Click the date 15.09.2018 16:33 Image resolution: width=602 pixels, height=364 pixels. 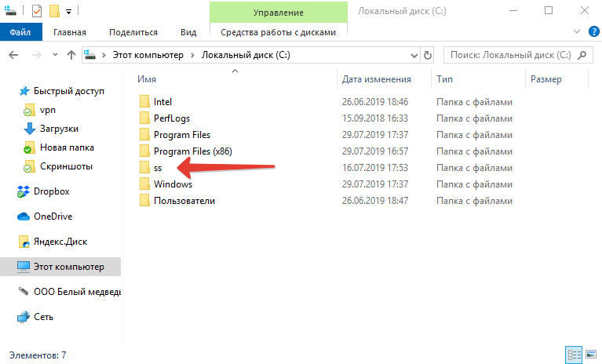coord(375,118)
